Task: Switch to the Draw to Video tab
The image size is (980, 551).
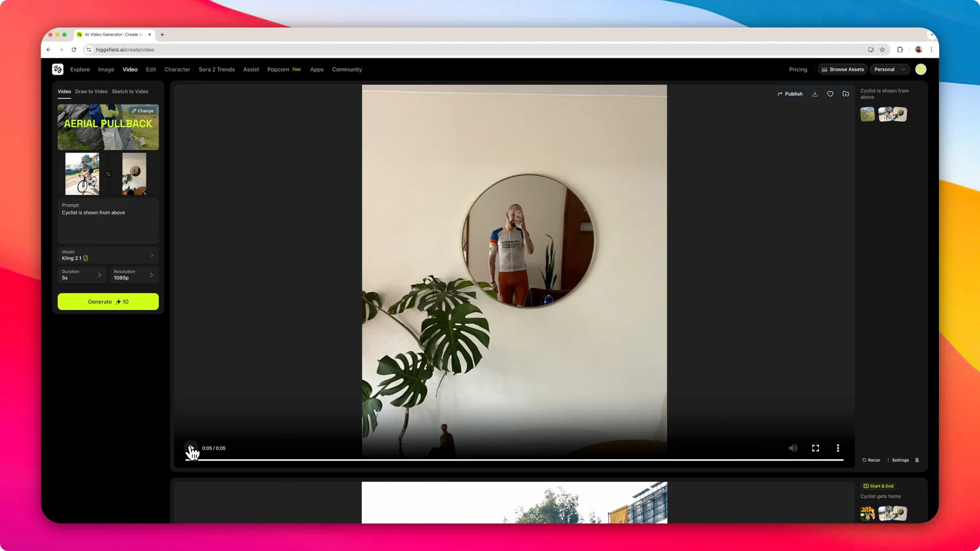Action: click(x=91, y=91)
